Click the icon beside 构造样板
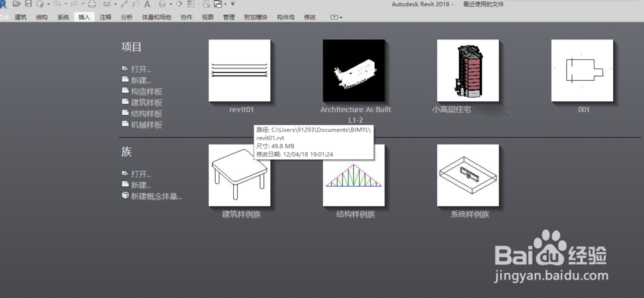644x298 pixels. pyautogui.click(x=125, y=90)
